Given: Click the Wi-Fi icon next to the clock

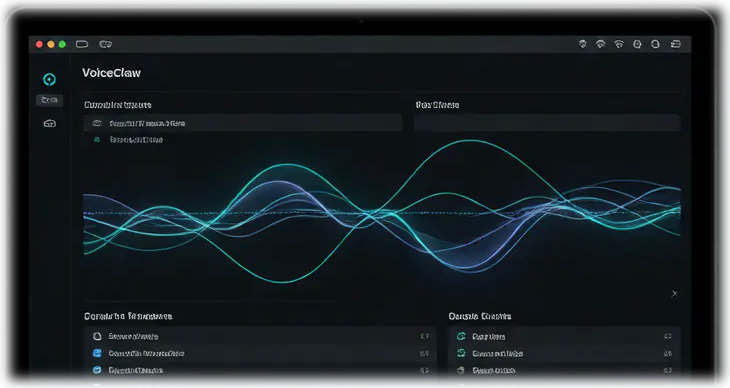Looking at the screenshot, I should [619, 44].
